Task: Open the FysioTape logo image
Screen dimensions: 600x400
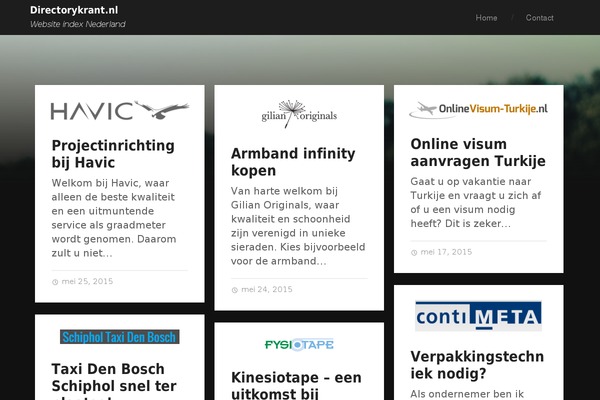Action: click(x=299, y=344)
